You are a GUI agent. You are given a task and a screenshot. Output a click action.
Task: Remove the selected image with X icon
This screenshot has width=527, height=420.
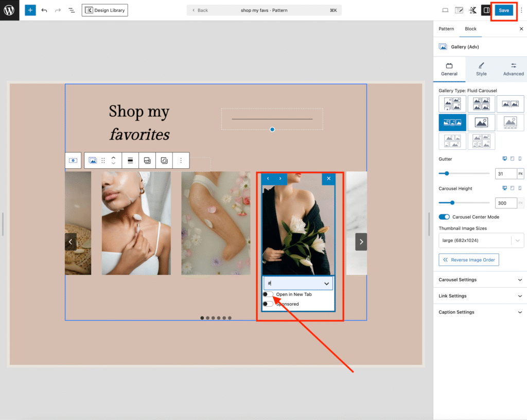pyautogui.click(x=329, y=179)
